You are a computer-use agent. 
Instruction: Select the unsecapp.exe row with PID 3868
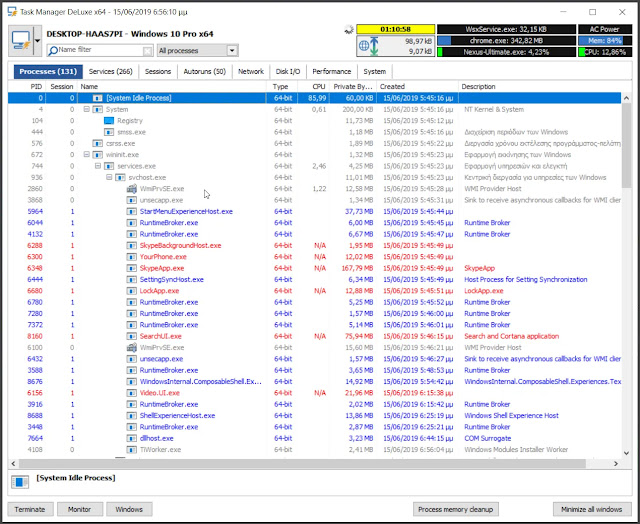tap(315, 200)
